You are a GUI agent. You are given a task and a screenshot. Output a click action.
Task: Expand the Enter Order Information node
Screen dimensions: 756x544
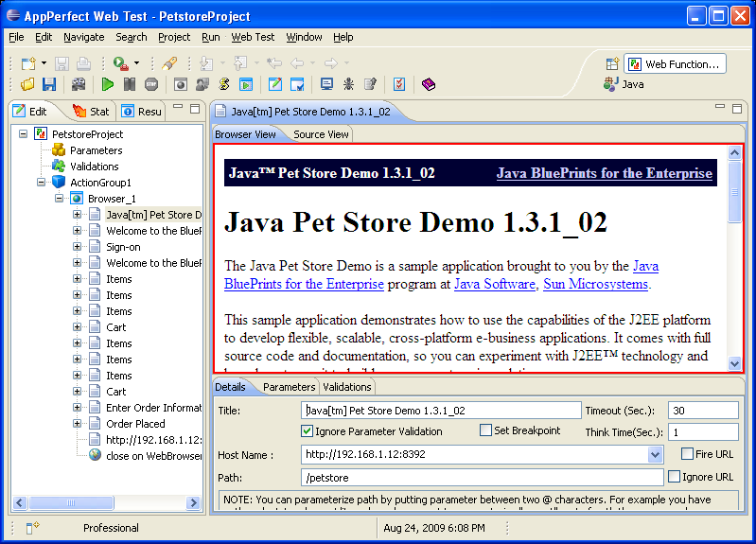point(77,407)
